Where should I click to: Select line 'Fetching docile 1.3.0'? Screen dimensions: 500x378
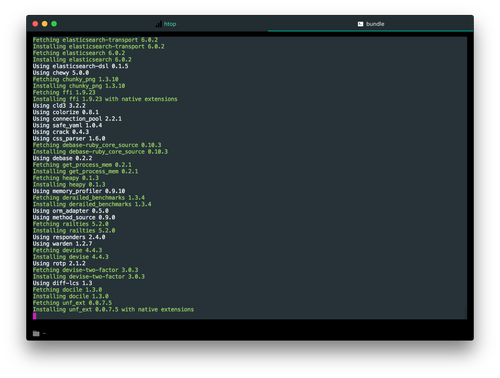point(67,290)
